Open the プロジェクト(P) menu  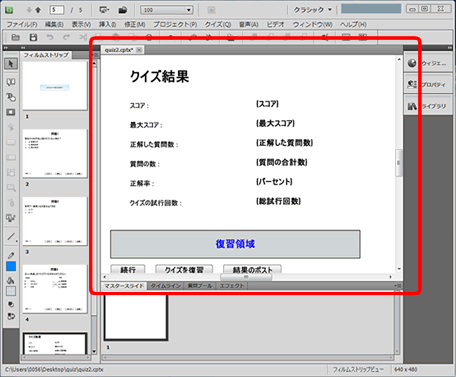click(x=175, y=25)
